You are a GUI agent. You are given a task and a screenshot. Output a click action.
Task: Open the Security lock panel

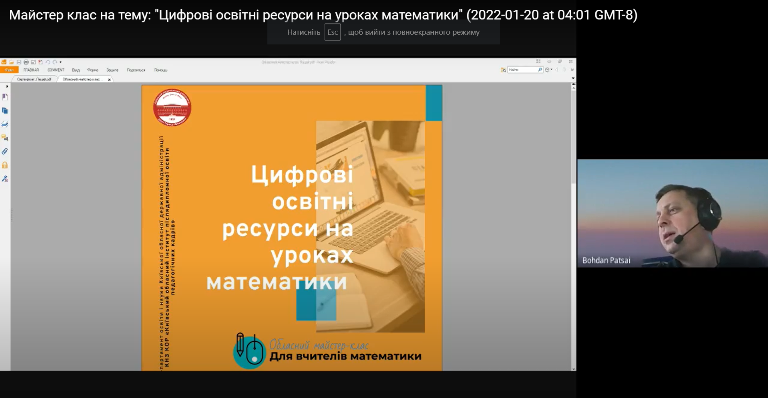point(5,165)
